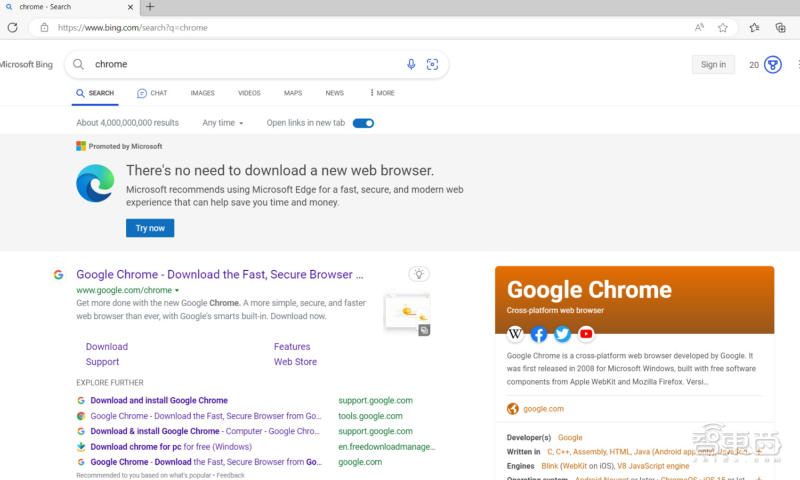Open 'Download & install Google Chrome - Computer' link
The width and height of the screenshot is (800, 480).
(205, 431)
